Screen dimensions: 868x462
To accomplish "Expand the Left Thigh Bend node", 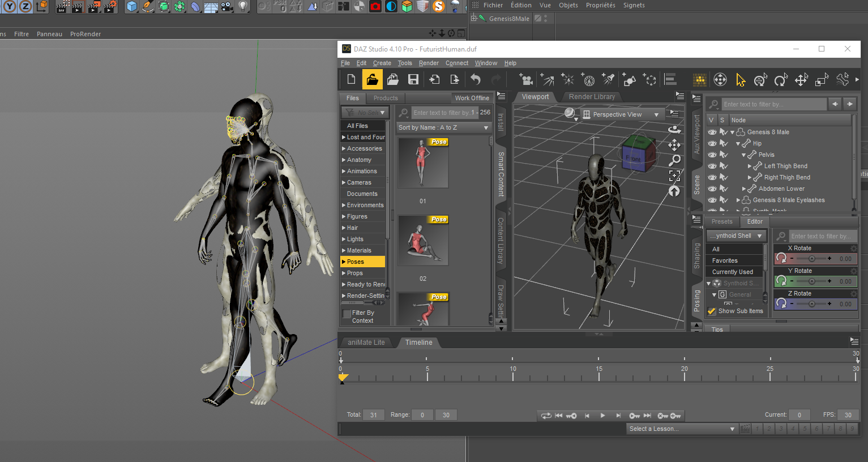I will click(750, 166).
